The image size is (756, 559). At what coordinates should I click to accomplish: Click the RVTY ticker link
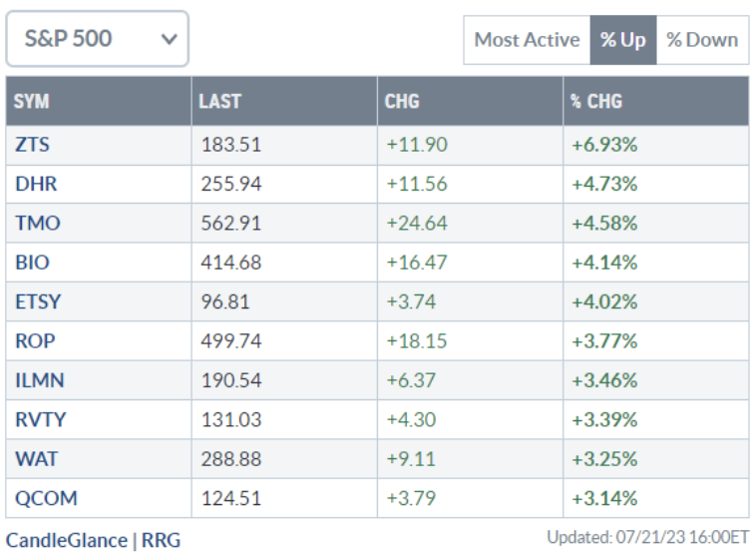coord(38,419)
